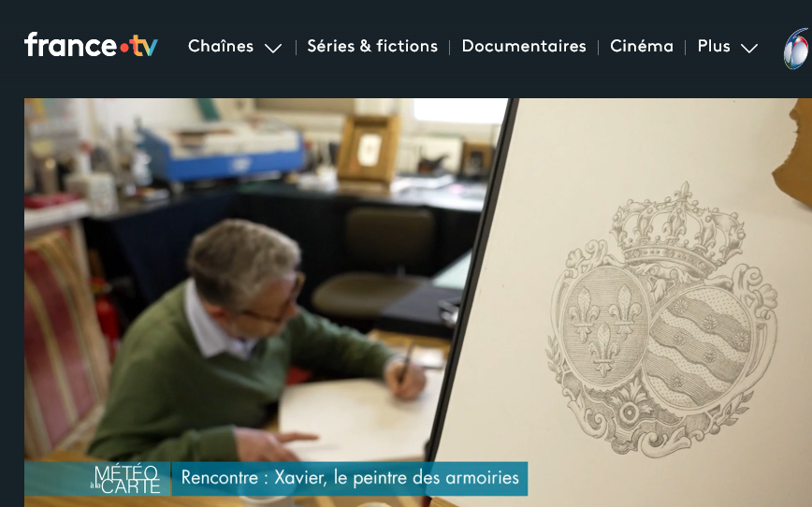This screenshot has height=507, width=812.
Task: Click the crown drawing above the shields
Action: (x=678, y=228)
